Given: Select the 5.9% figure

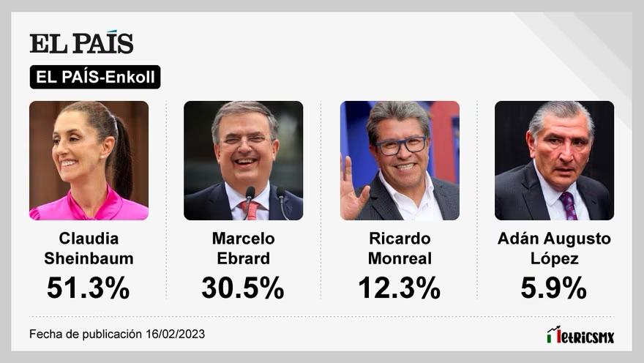Looking at the screenshot, I should point(554,288).
